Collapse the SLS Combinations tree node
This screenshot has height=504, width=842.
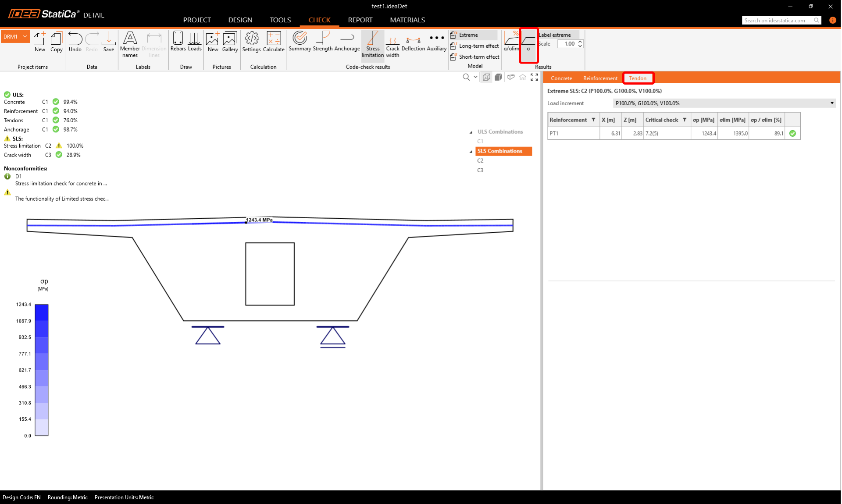471,151
